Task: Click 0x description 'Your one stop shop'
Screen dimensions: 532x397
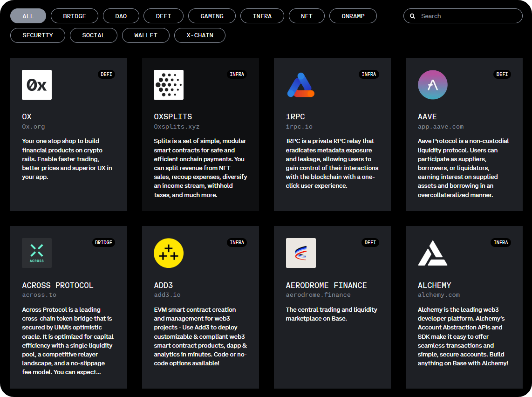Action: [67, 159]
